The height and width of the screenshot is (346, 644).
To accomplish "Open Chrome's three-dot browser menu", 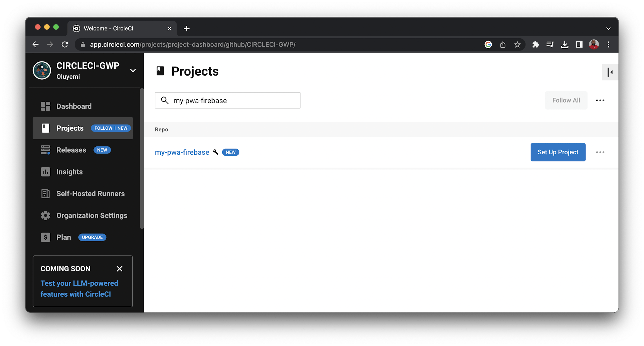I will [609, 44].
